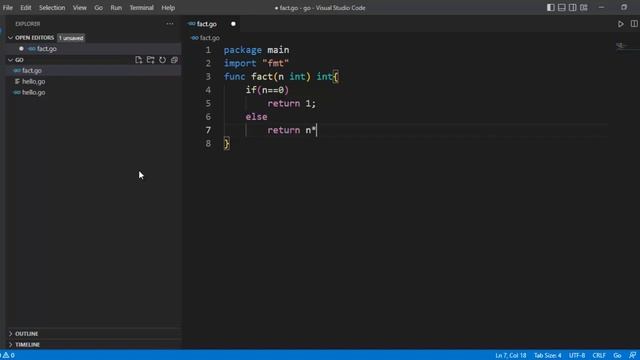Open the Edit menu
Screen dimensions: 640x360
click(x=26, y=8)
